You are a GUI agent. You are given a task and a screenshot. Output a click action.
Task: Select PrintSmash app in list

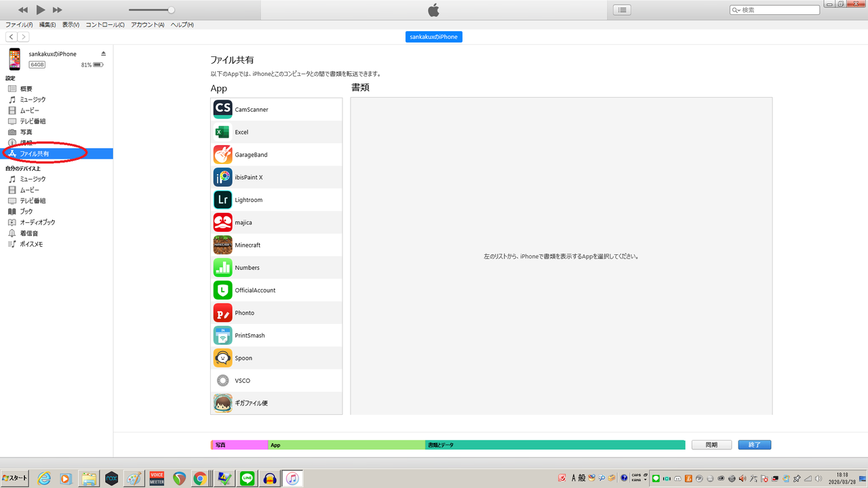tap(277, 335)
